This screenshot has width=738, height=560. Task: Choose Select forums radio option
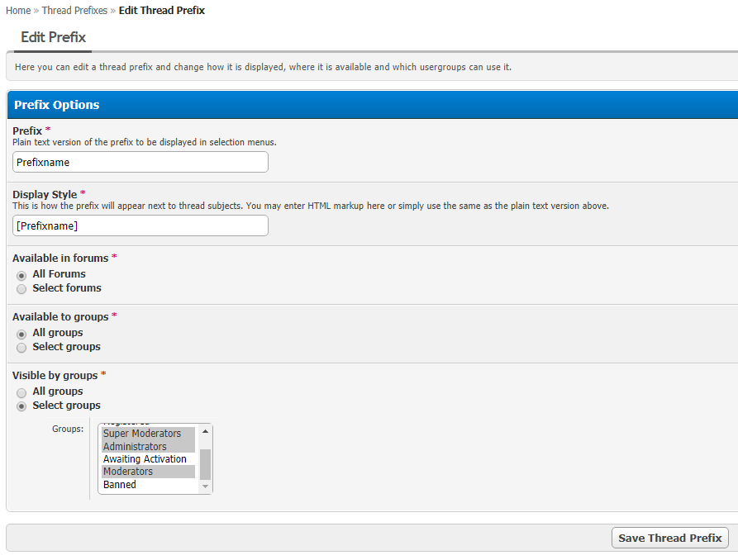click(21, 288)
